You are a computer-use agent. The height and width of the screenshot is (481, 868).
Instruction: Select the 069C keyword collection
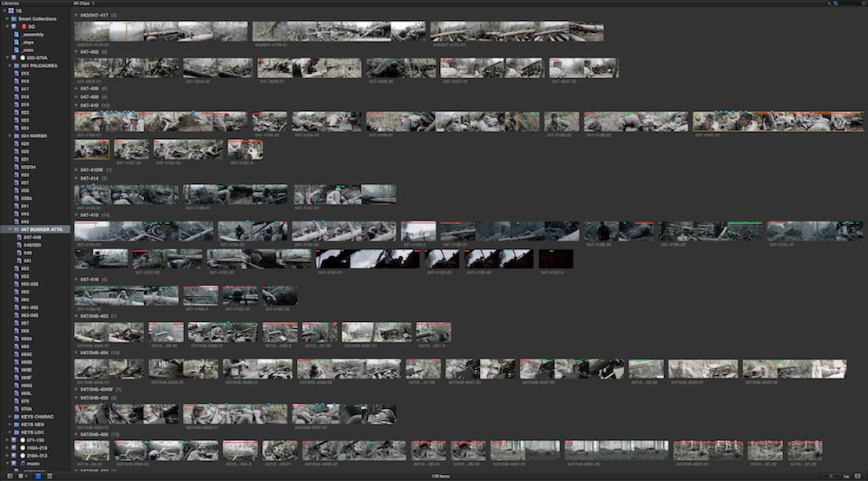(27, 354)
